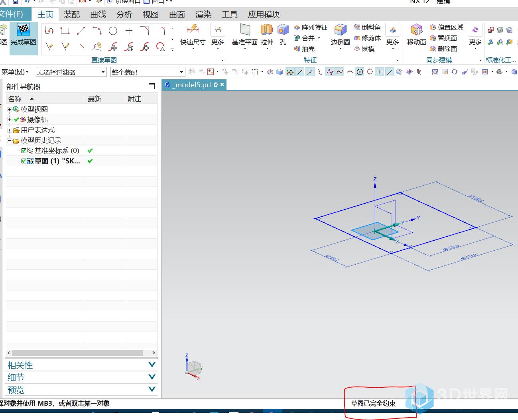Select the sketch Chamfer corner tool
This screenshot has width=518, height=420.
point(145,31)
